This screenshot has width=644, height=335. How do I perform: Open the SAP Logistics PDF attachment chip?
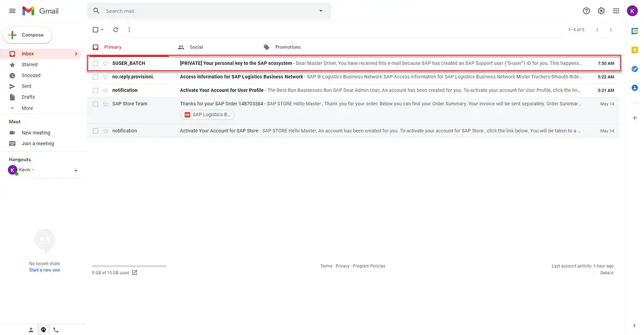[x=207, y=115]
